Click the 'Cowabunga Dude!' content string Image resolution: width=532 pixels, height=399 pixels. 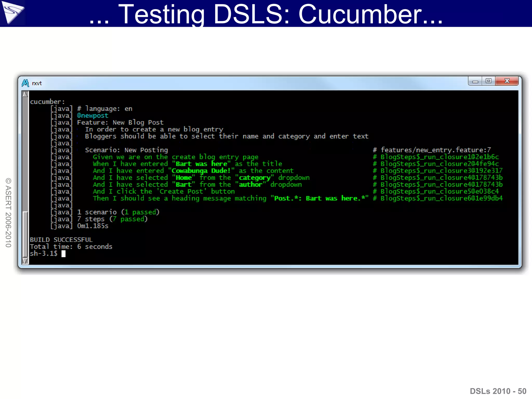(x=201, y=171)
